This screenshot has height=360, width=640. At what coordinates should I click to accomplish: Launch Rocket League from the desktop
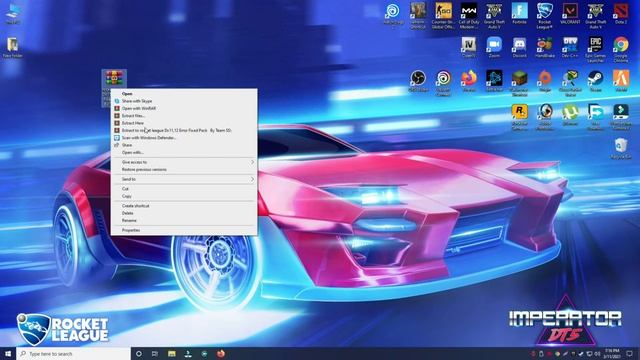[x=544, y=16]
